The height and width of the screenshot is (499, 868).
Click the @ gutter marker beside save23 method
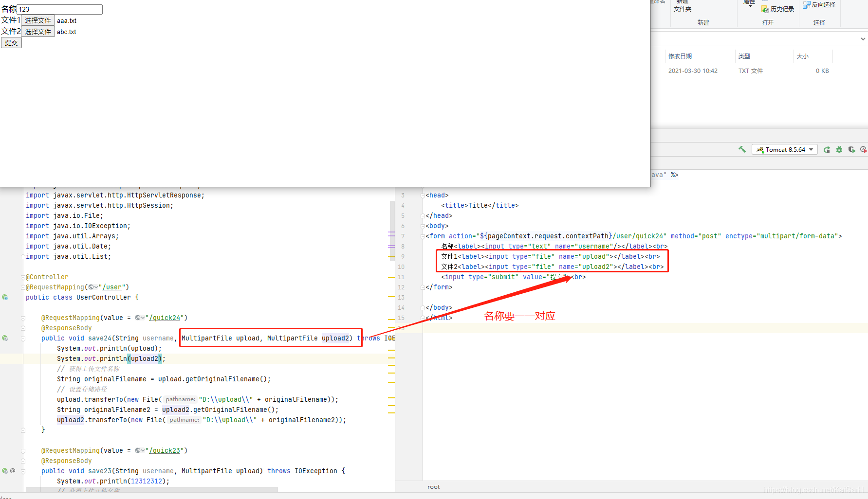tap(13, 471)
